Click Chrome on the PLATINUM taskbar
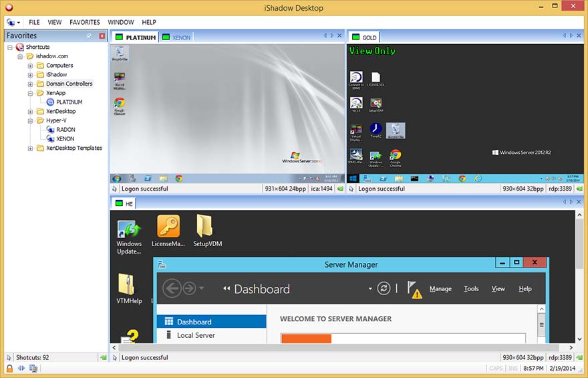 (x=179, y=179)
